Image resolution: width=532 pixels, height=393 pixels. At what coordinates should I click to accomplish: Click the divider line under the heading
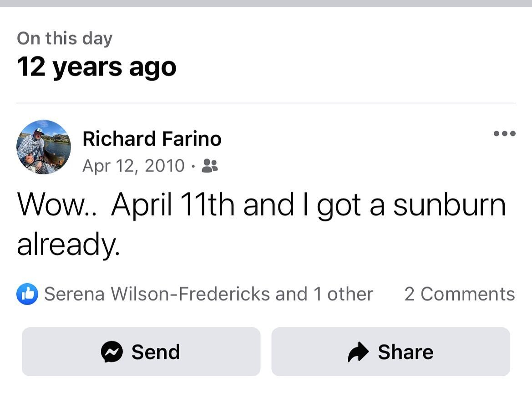(x=266, y=103)
